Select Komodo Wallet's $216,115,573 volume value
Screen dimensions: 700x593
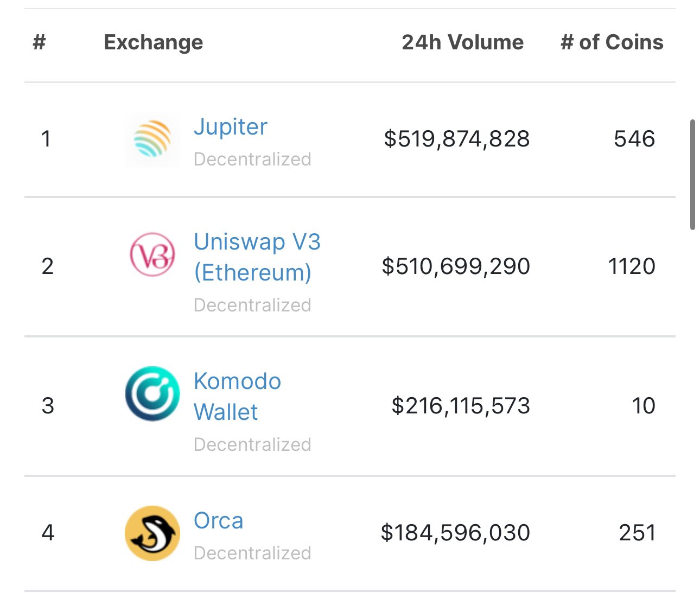click(x=461, y=406)
